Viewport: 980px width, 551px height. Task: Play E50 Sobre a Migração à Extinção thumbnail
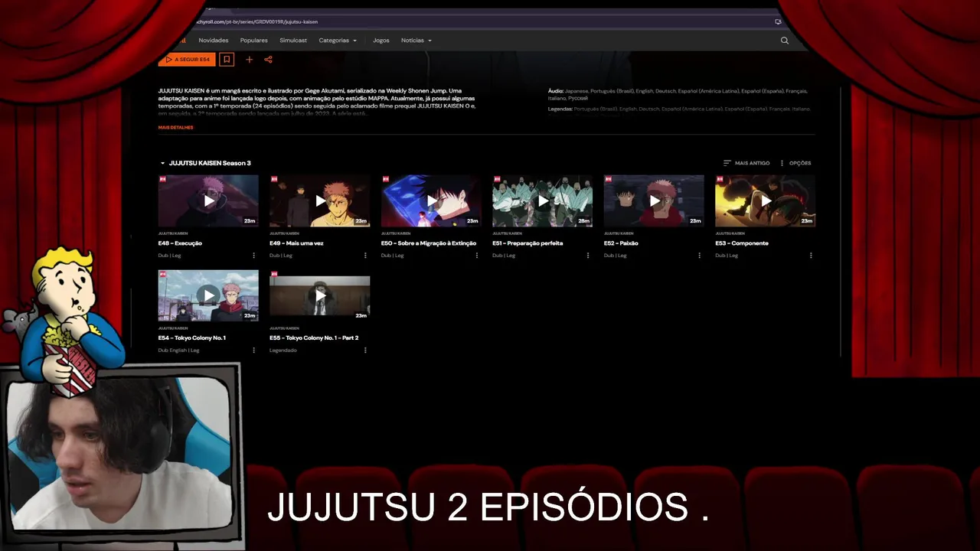coord(431,201)
